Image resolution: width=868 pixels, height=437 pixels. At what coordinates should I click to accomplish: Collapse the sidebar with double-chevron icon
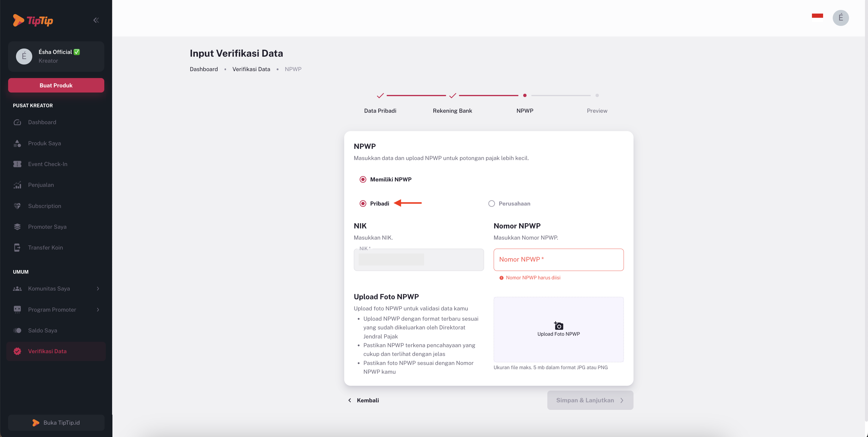96,20
